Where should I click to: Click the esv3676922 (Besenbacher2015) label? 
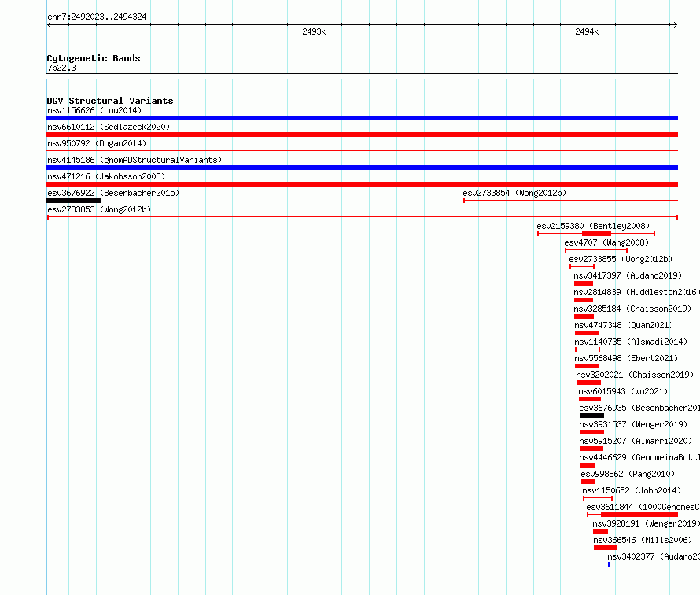tap(113, 193)
